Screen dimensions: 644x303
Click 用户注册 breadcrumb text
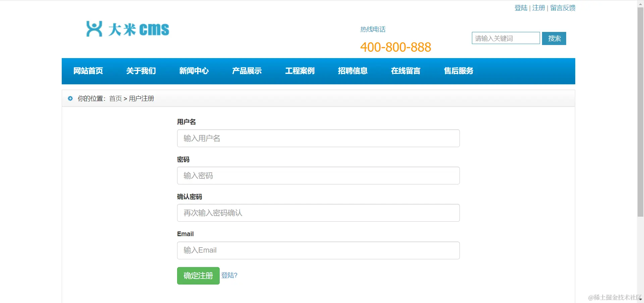142,98
